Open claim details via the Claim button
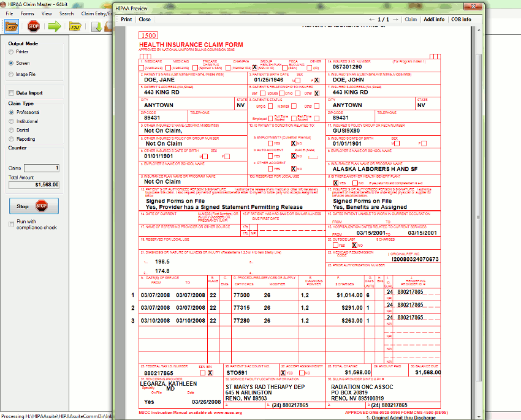The width and height of the screenshot is (521, 420). [x=411, y=20]
